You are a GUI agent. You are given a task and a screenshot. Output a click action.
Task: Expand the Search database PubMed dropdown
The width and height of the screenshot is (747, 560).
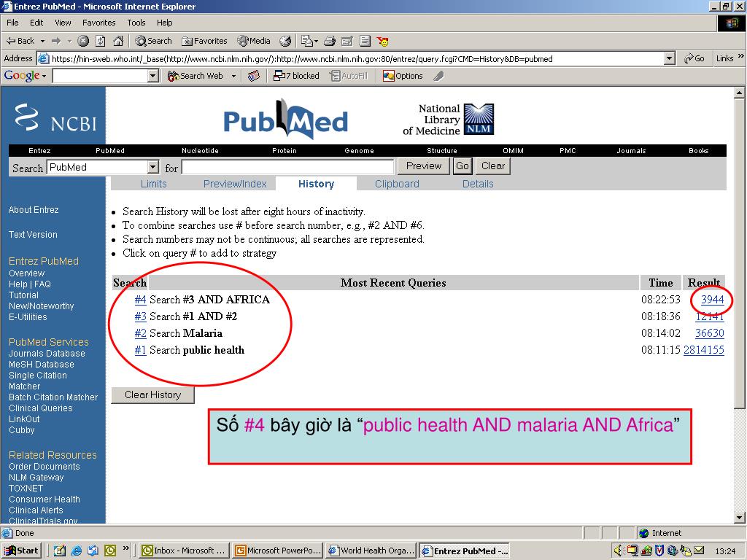152,167
